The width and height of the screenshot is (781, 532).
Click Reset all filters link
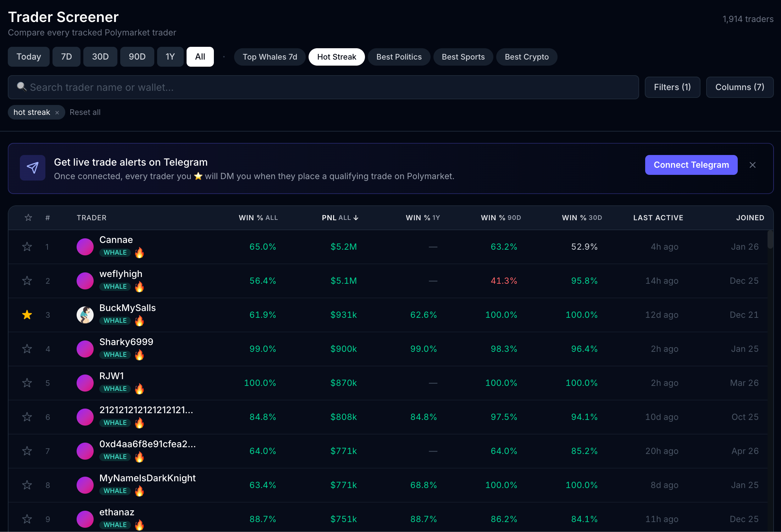[x=85, y=112]
